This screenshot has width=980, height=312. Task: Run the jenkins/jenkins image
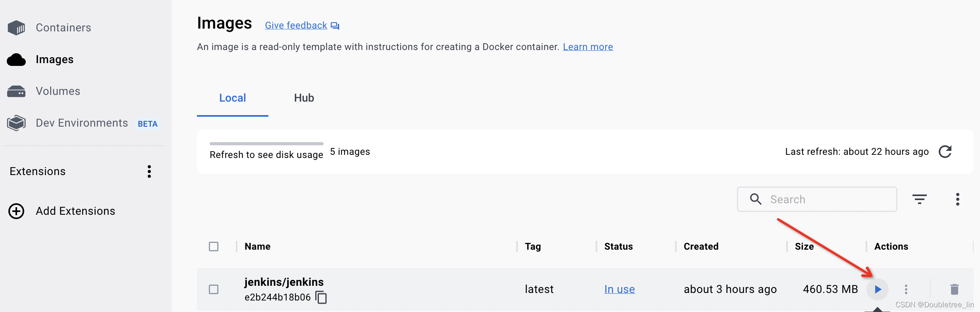click(x=878, y=289)
